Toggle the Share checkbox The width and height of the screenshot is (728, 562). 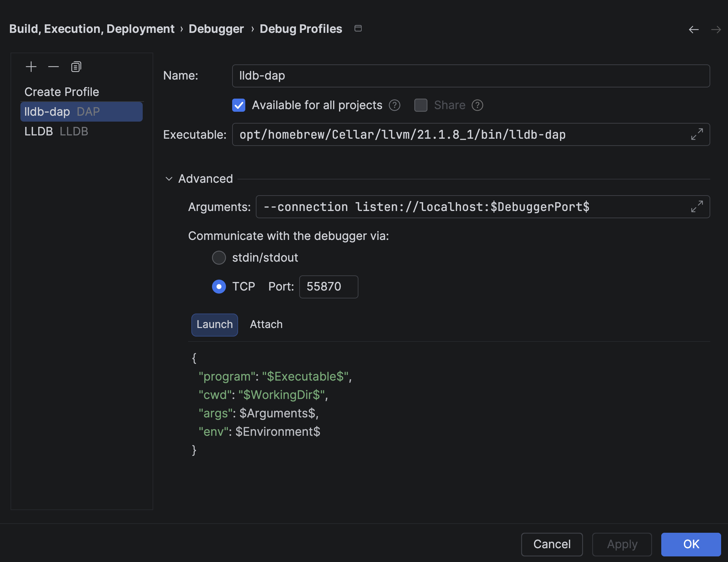(421, 105)
